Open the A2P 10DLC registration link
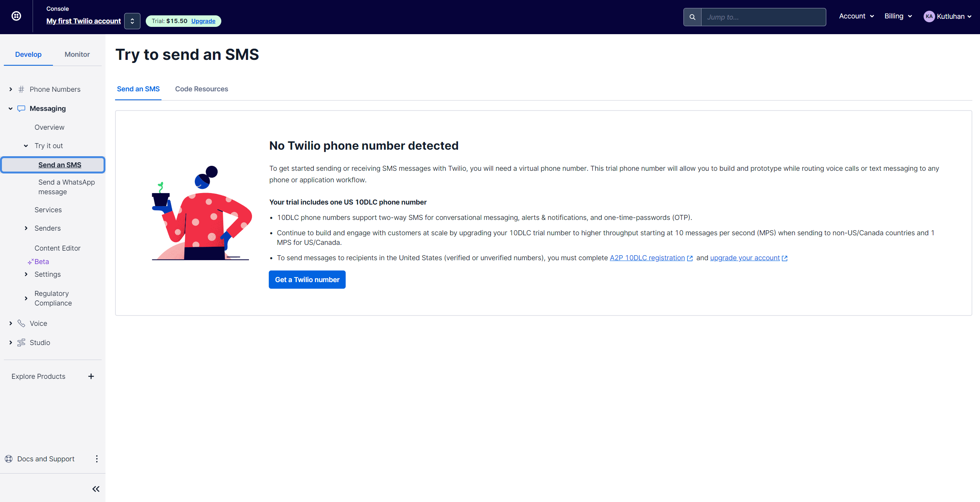 [647, 258]
